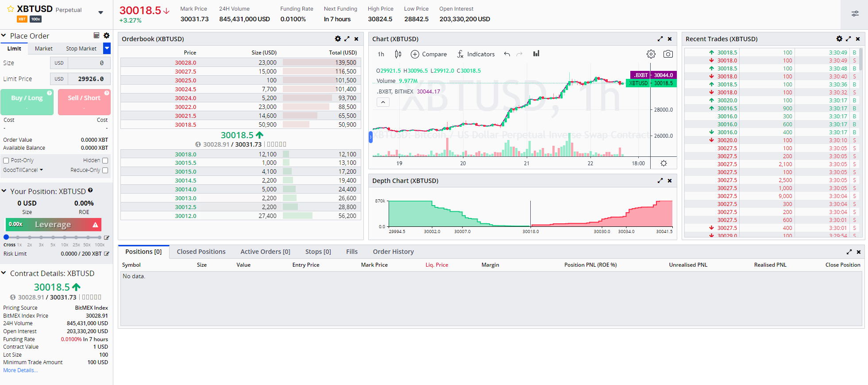Click the Buy / Long help icon

pos(50,93)
